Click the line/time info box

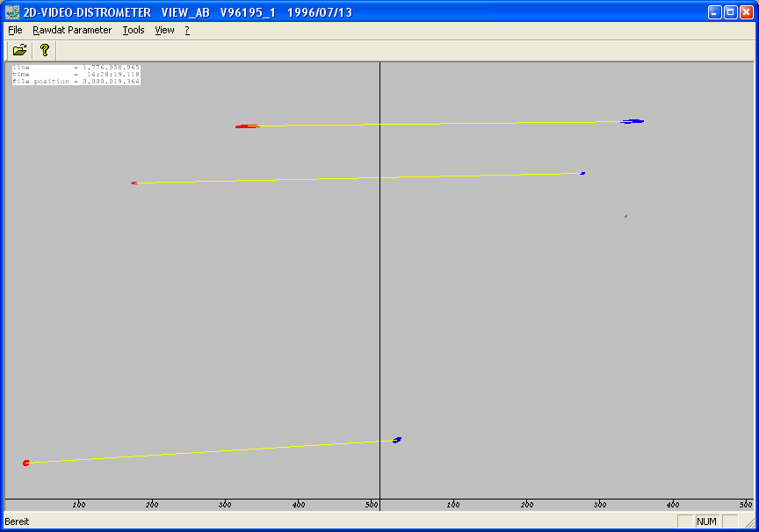coord(76,75)
